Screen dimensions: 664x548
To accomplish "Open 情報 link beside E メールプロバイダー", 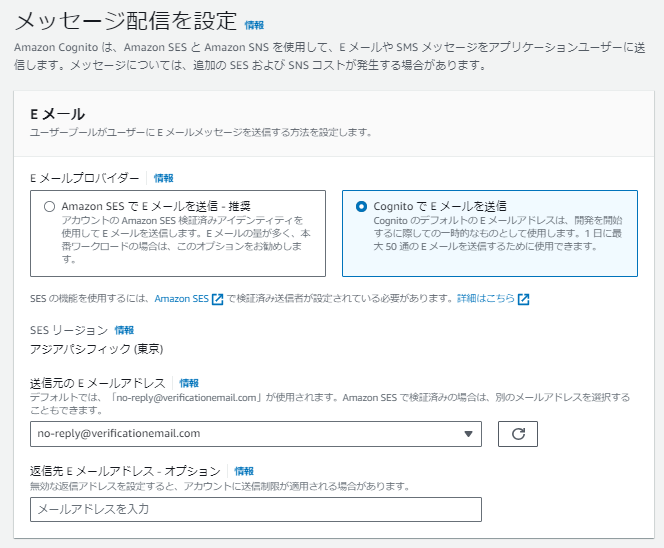I will 163,178.
